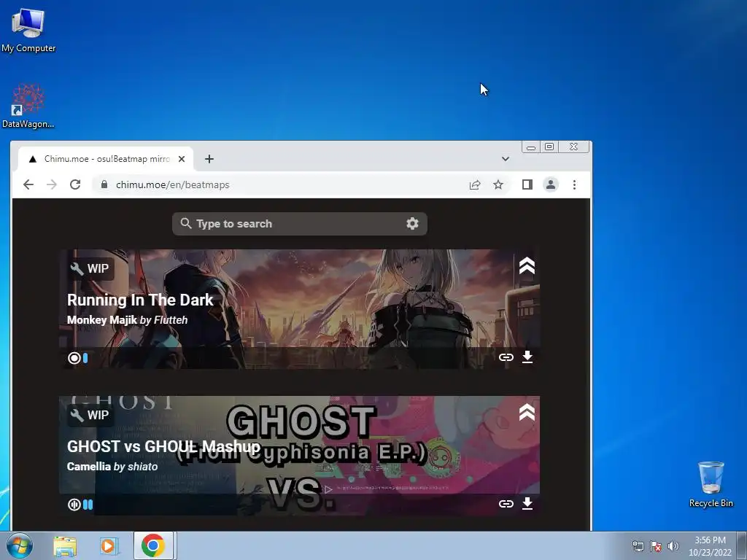
Task: Click Show desktop strip in taskbar
Action: tap(742, 545)
